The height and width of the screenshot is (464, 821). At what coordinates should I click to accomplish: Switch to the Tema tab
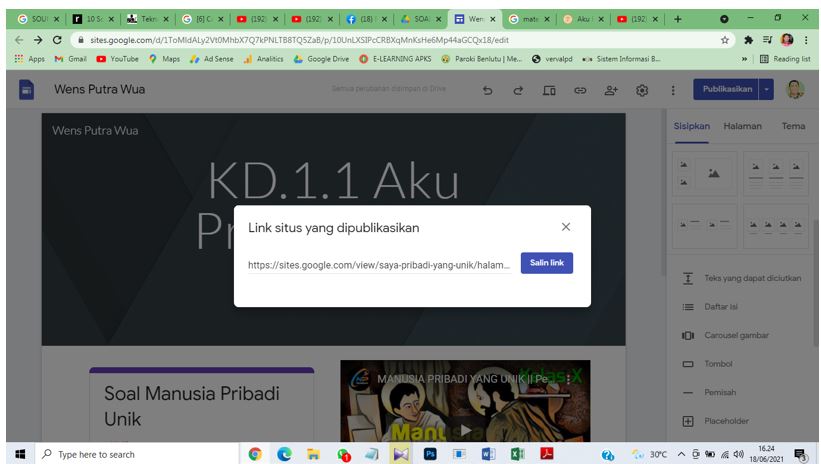tap(793, 126)
